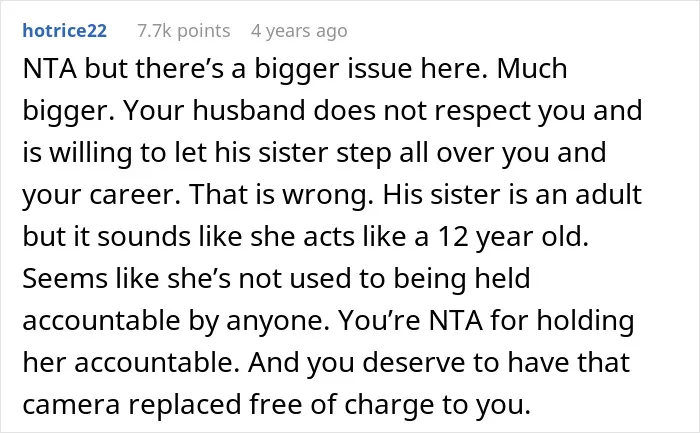Click the phrase You're NTA for holding
Image resolution: width=700 pixels, height=433 pixels.
coord(486,321)
